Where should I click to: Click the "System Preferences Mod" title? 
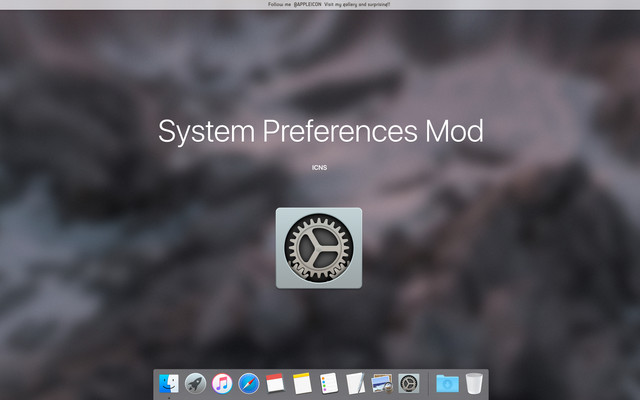tap(320, 131)
